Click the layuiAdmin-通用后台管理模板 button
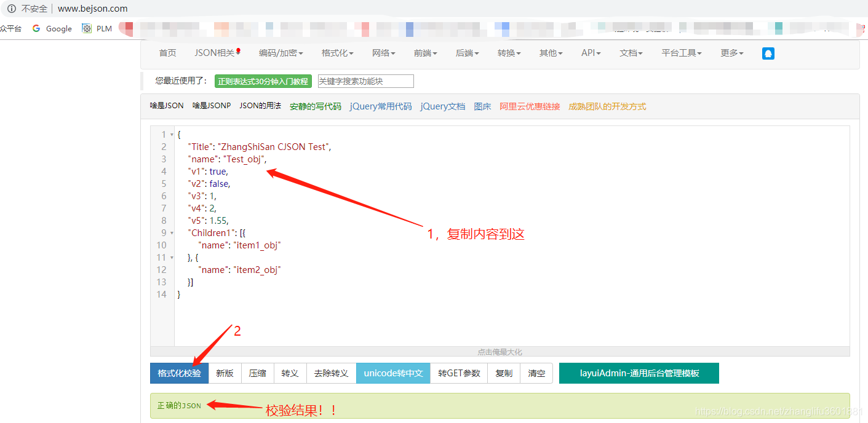 click(x=639, y=373)
